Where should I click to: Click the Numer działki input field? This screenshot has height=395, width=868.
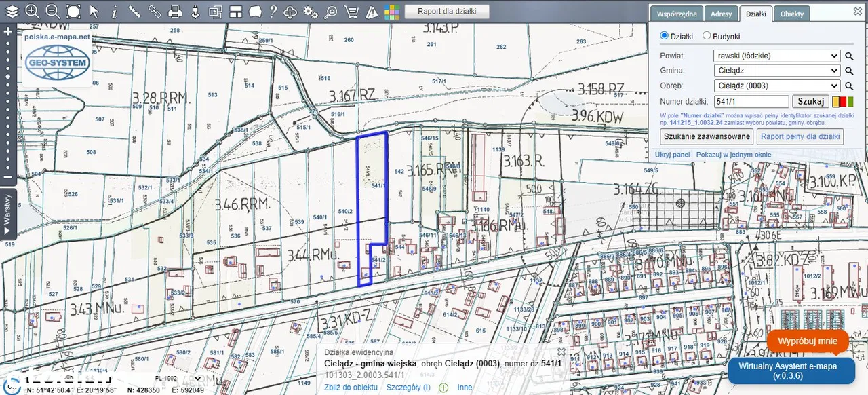coord(751,102)
